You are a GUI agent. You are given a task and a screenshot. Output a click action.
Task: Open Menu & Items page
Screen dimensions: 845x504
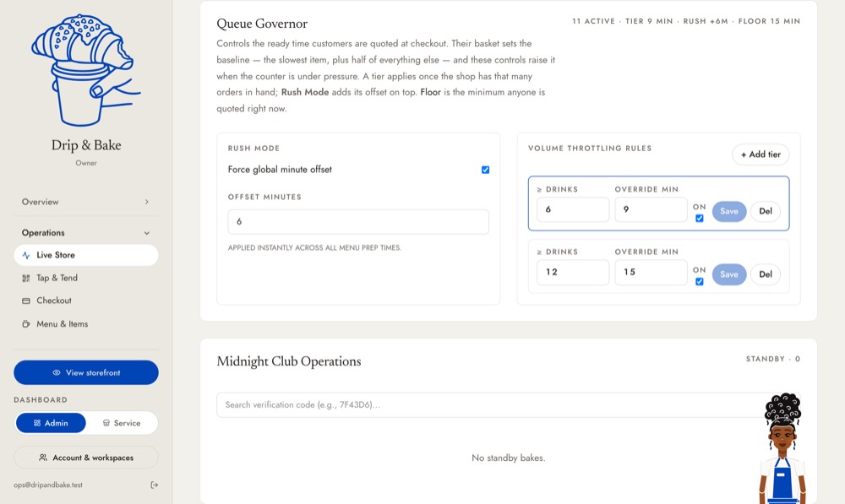pos(86,324)
